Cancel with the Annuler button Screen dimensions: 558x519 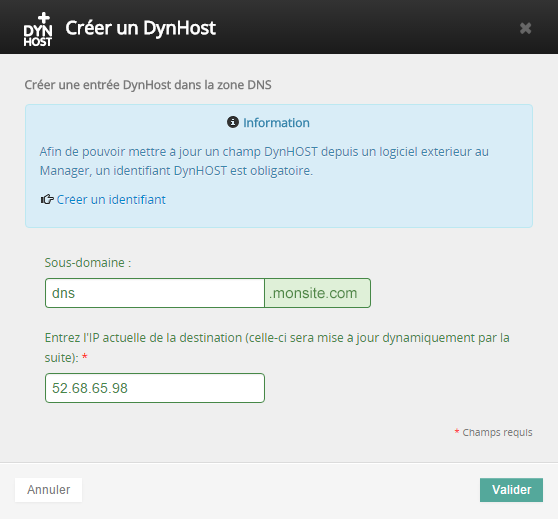48,490
